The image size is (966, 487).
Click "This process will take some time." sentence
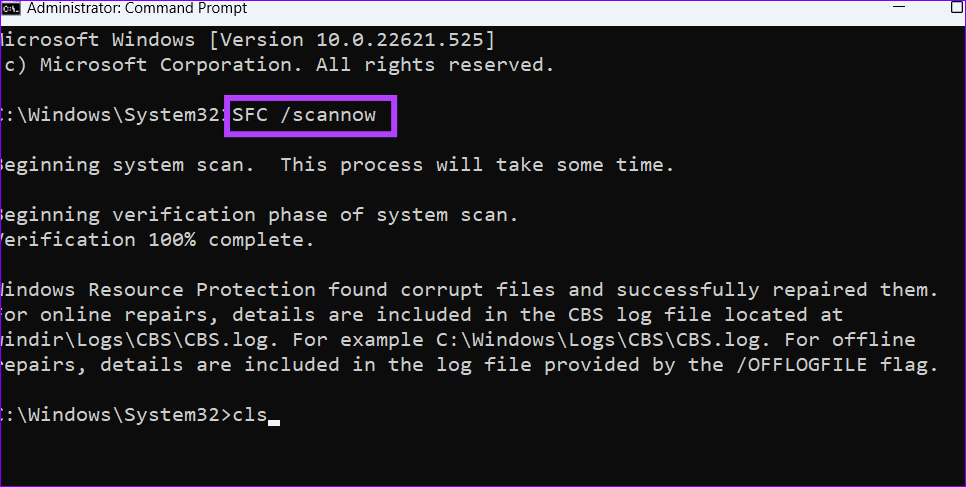pos(477,164)
